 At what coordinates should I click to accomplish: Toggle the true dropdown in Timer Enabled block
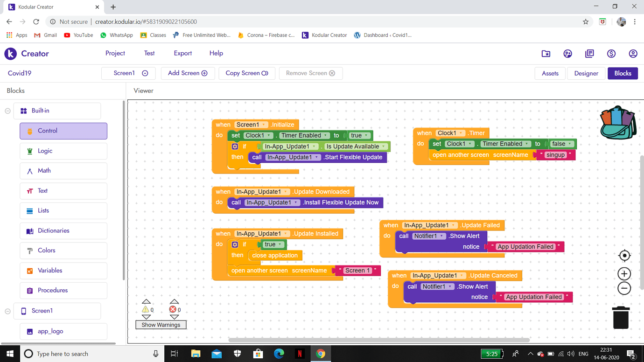click(359, 135)
